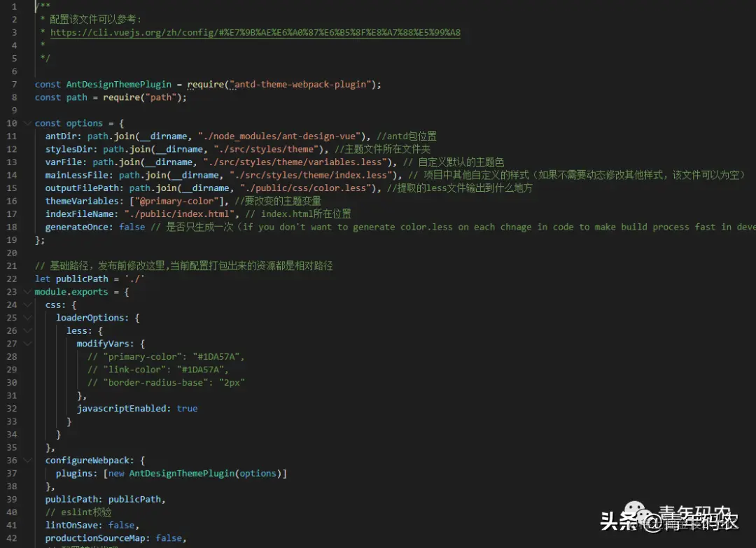Fold the modifyVars block chevron
This screenshot has width=756, height=548.
[27, 344]
